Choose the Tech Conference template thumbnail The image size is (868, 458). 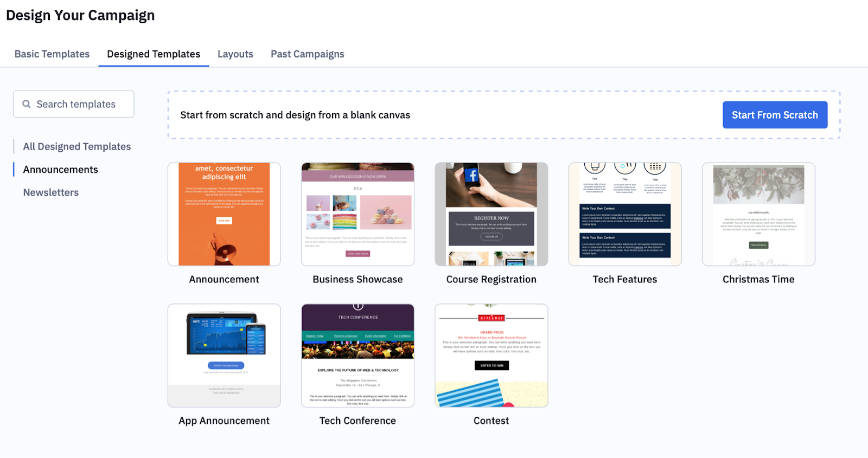[358, 356]
